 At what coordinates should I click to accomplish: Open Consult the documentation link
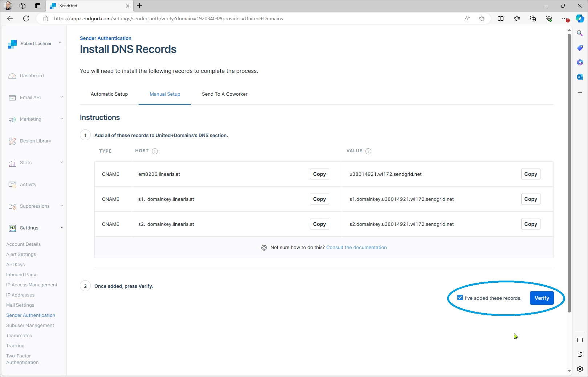click(x=356, y=248)
